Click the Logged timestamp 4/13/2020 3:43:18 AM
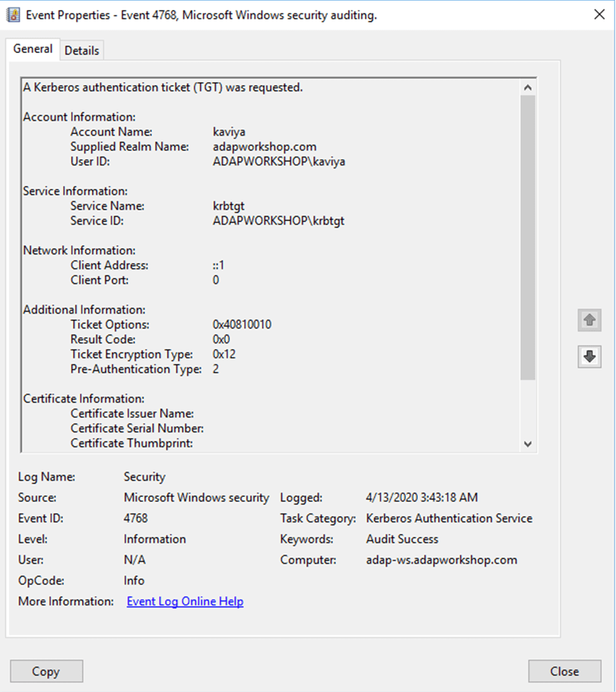Image resolution: width=616 pixels, height=692 pixels. click(x=422, y=497)
